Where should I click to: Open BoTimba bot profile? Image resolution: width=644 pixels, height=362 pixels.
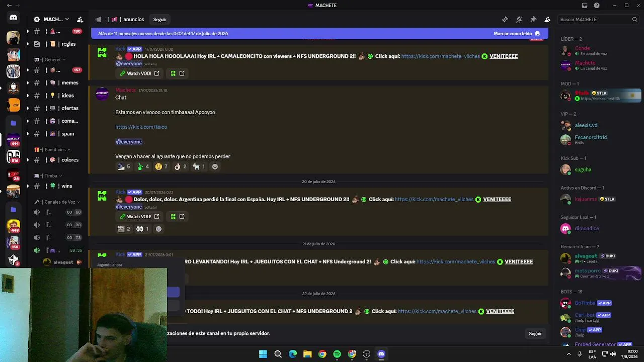(x=599, y=303)
